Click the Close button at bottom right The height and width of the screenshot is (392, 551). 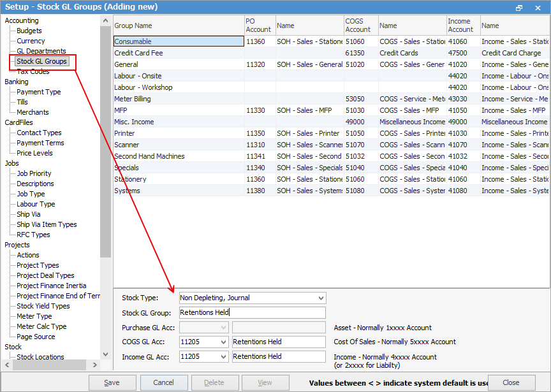[x=511, y=382]
